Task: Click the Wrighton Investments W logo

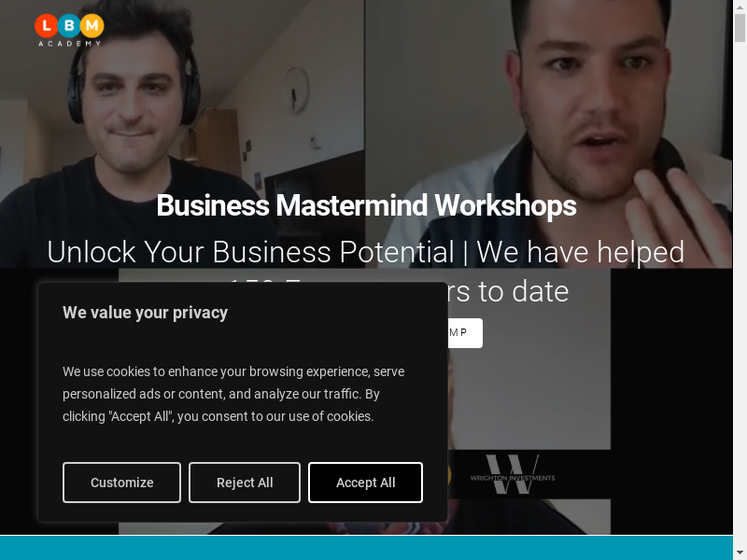Action: 513,474
